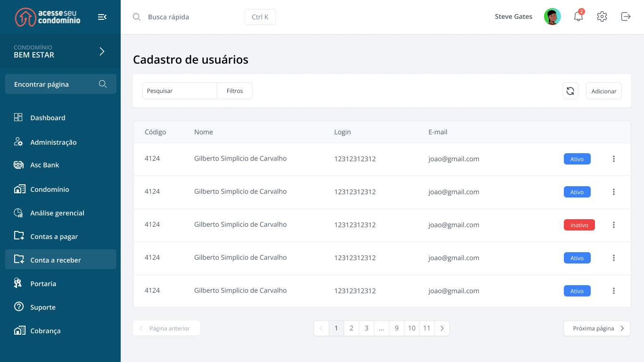The height and width of the screenshot is (362, 644).
Task: Go to page 10
Action: tap(412, 329)
